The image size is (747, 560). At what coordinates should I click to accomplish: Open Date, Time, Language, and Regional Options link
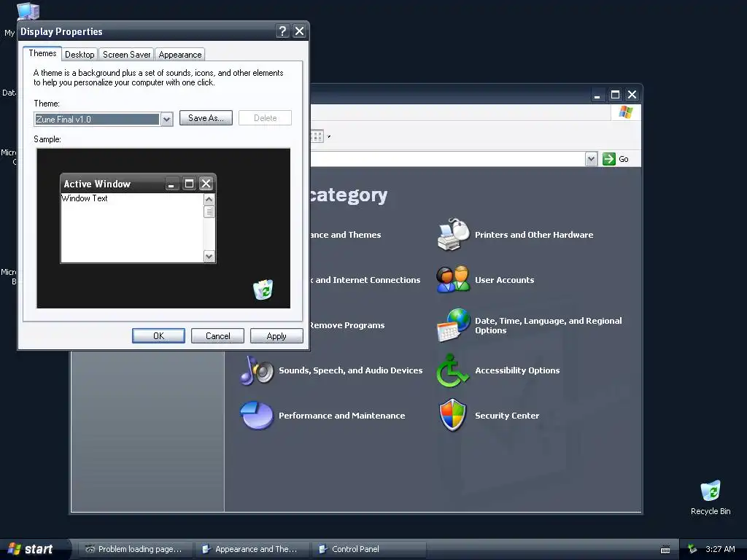click(x=549, y=325)
